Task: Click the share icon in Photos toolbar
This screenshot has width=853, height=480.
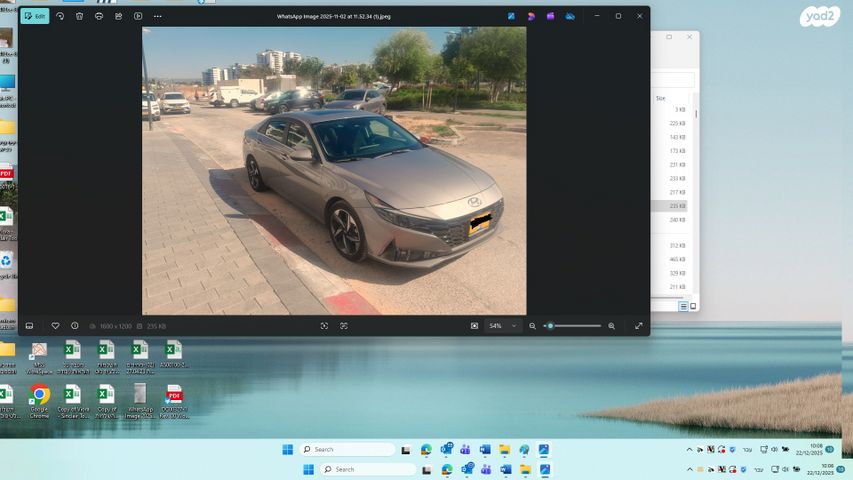Action: [x=119, y=16]
